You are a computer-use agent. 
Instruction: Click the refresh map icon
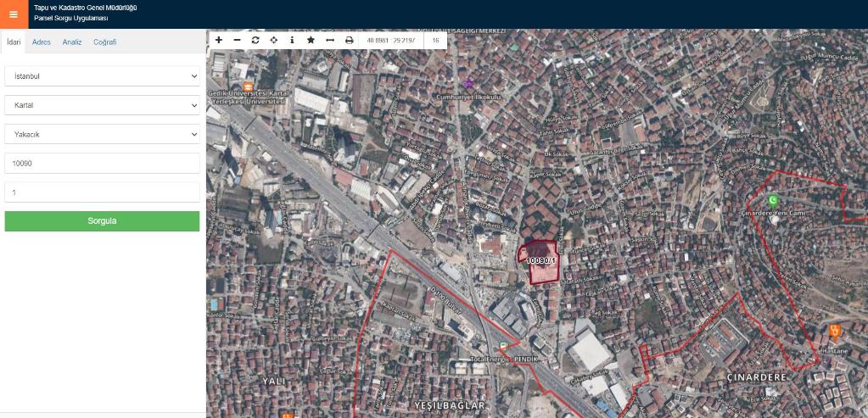(255, 40)
